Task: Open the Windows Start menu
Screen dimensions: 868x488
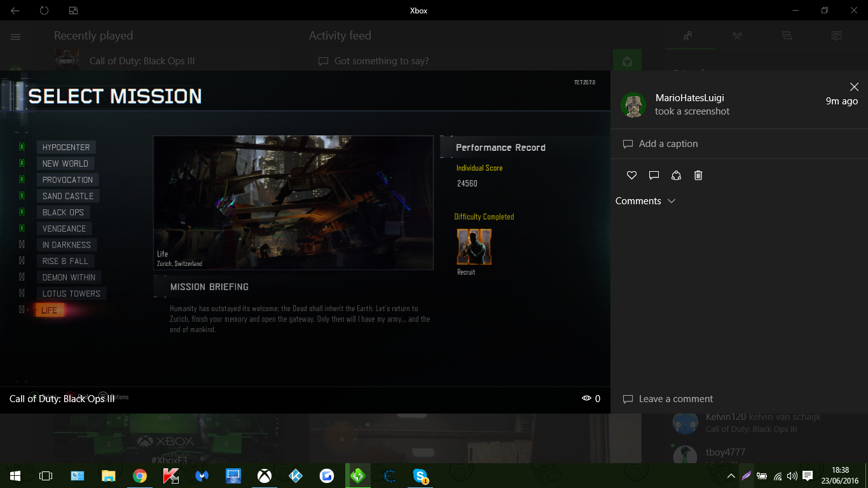Action: click(15, 475)
